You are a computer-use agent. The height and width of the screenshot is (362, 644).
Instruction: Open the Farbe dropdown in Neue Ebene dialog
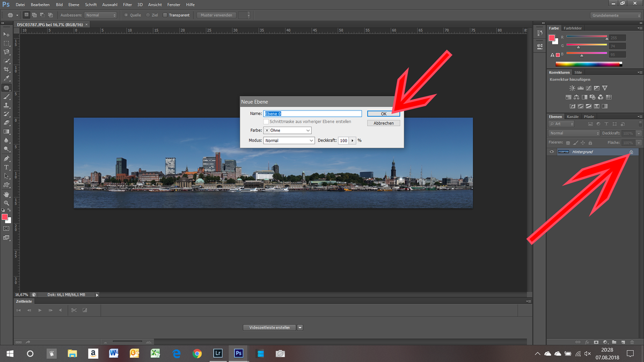(x=288, y=130)
